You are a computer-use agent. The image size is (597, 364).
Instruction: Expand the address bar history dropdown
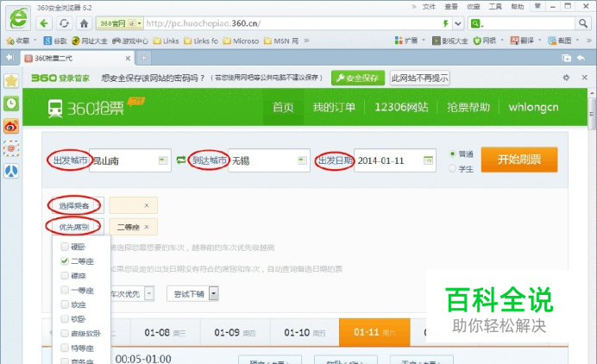click(x=458, y=23)
